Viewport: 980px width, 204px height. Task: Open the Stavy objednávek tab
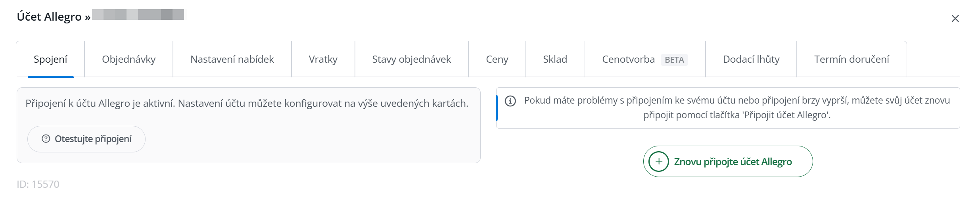[412, 59]
